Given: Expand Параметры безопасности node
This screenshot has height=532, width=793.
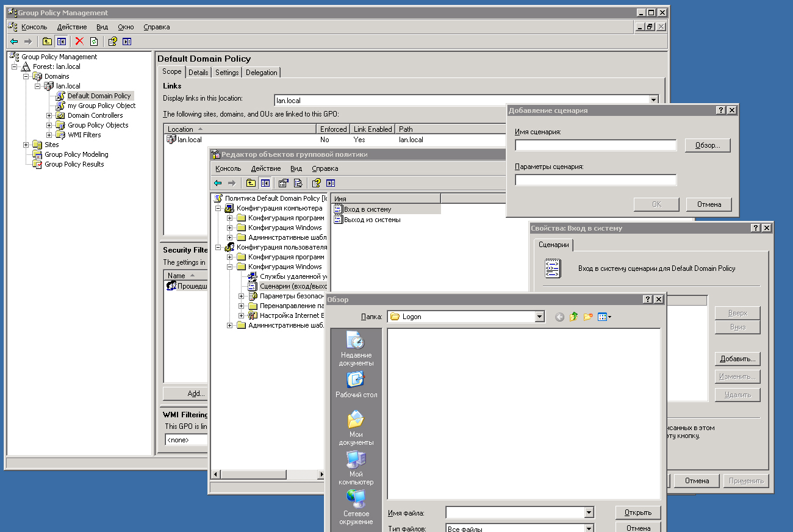Looking at the screenshot, I should click(242, 296).
